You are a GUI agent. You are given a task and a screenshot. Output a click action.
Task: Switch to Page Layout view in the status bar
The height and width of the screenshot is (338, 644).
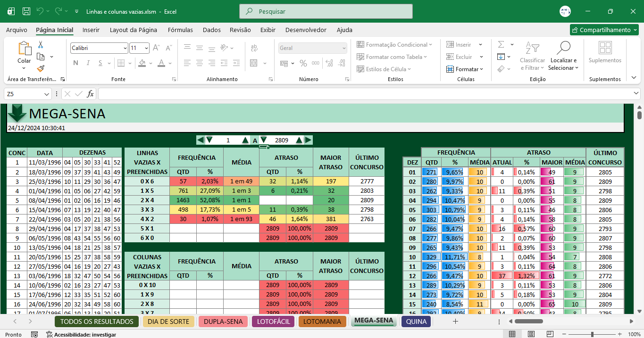click(531, 334)
